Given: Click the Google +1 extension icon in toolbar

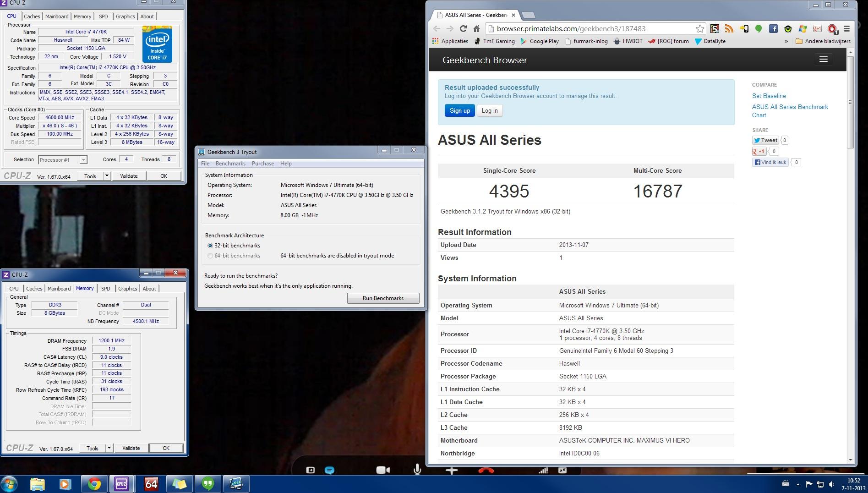Looking at the screenshot, I should coord(817,28).
